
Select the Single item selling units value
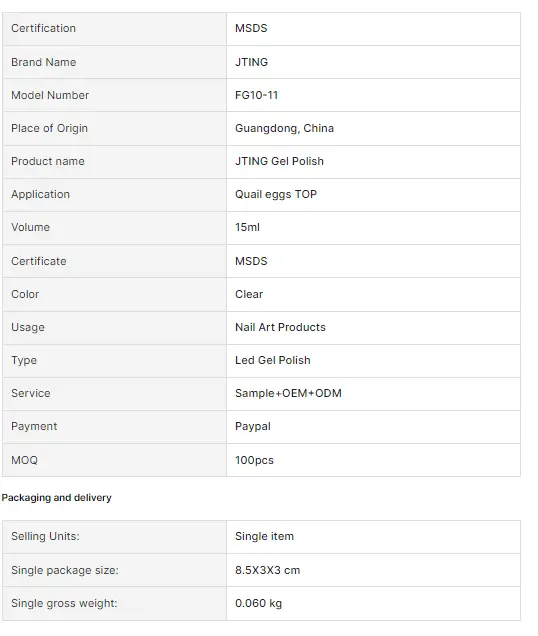click(265, 536)
